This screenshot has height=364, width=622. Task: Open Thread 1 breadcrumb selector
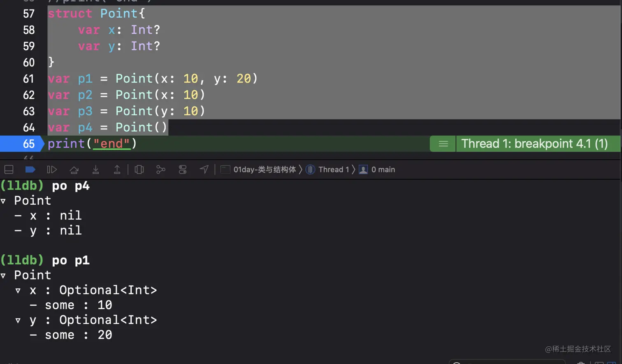pos(328,169)
